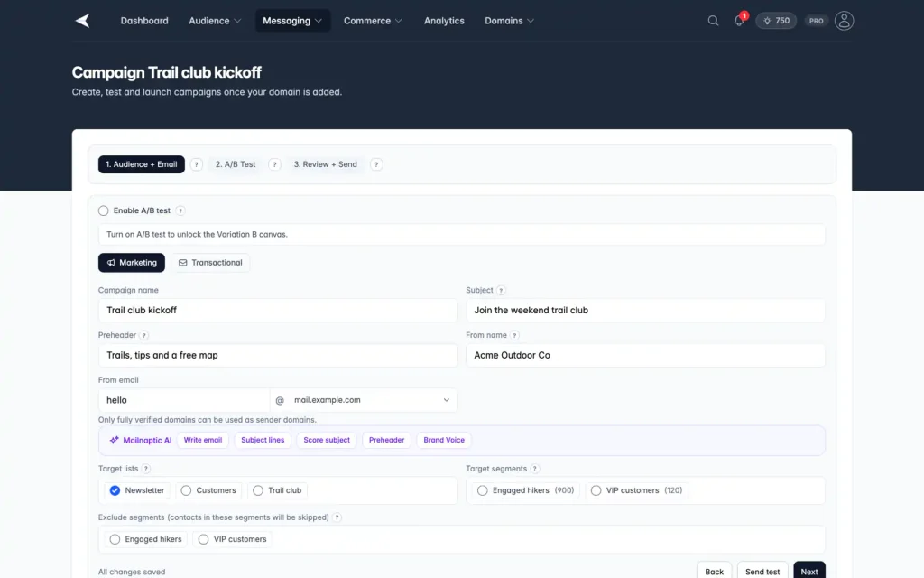The height and width of the screenshot is (578, 924).
Task: Click the megaphone icon on Marketing
Action: tap(111, 263)
